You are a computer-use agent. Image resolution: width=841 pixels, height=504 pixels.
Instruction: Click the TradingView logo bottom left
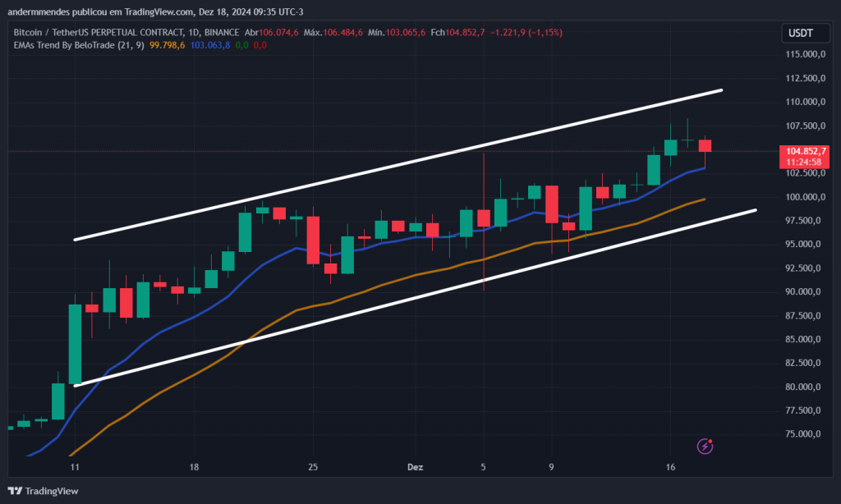point(41,490)
